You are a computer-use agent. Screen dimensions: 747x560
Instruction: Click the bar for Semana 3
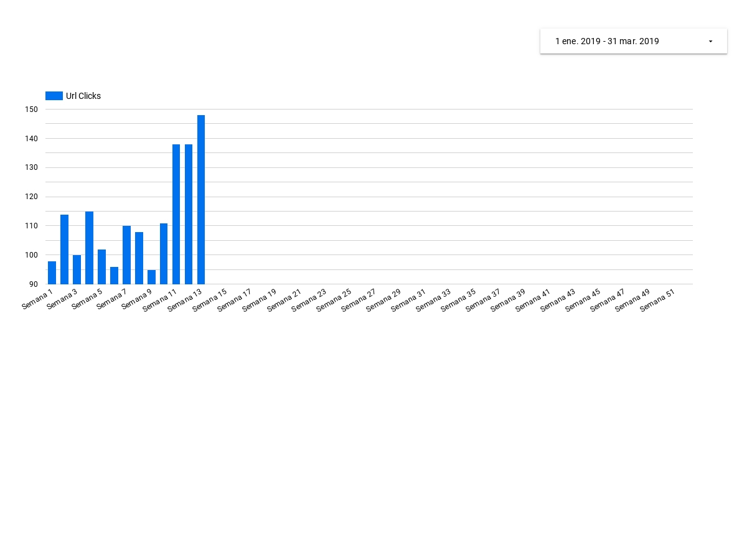click(x=77, y=269)
